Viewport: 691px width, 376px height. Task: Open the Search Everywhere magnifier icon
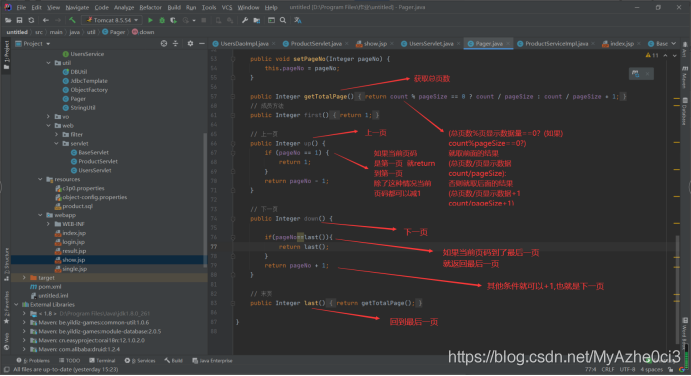point(283,20)
